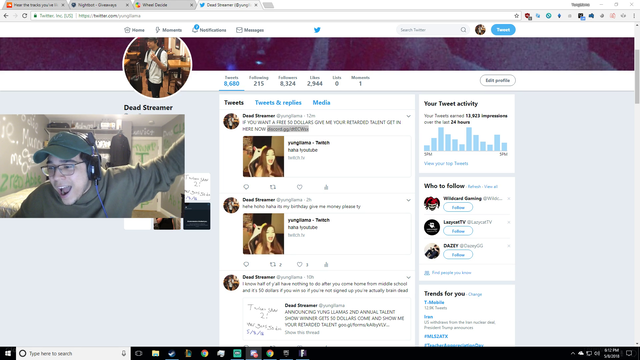The image size is (640, 360).
Task: Click the blue Tweet button
Action: coord(503,30)
